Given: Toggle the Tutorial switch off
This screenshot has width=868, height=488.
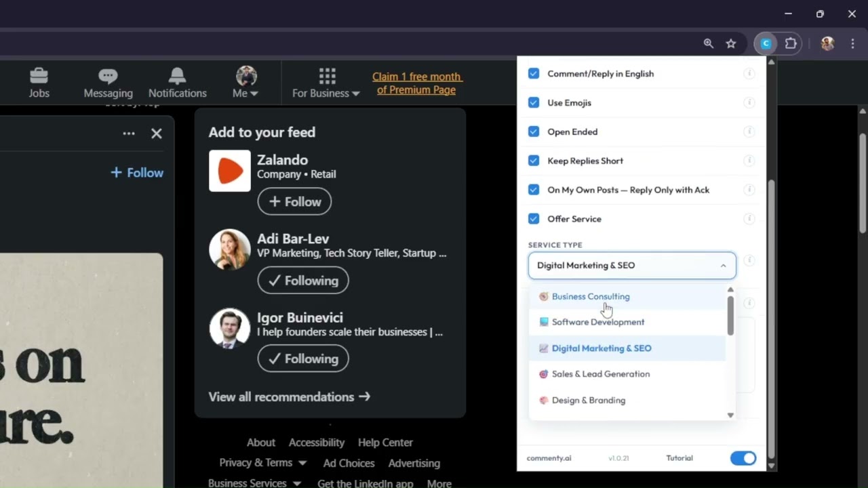Looking at the screenshot, I should tap(743, 458).
